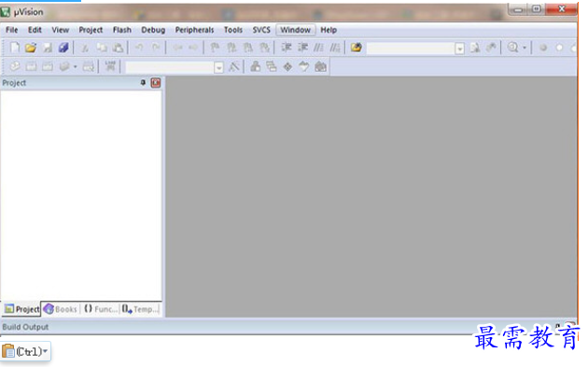
Task: Click the Cut scissors icon
Action: click(85, 48)
